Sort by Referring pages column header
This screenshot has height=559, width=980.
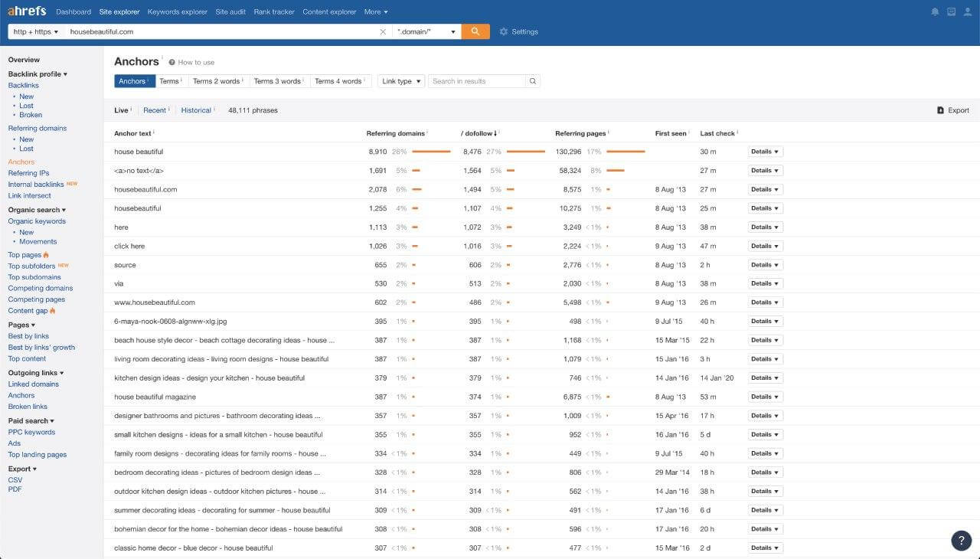pos(580,133)
